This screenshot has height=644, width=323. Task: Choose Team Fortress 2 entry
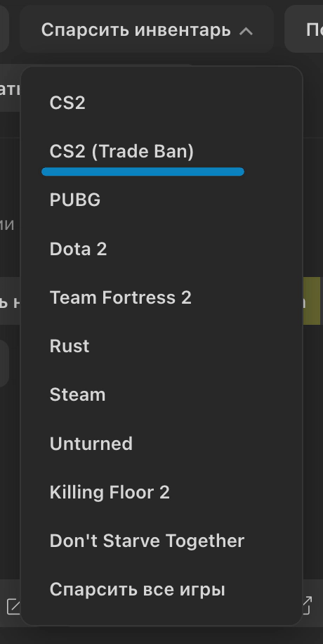pos(161,297)
